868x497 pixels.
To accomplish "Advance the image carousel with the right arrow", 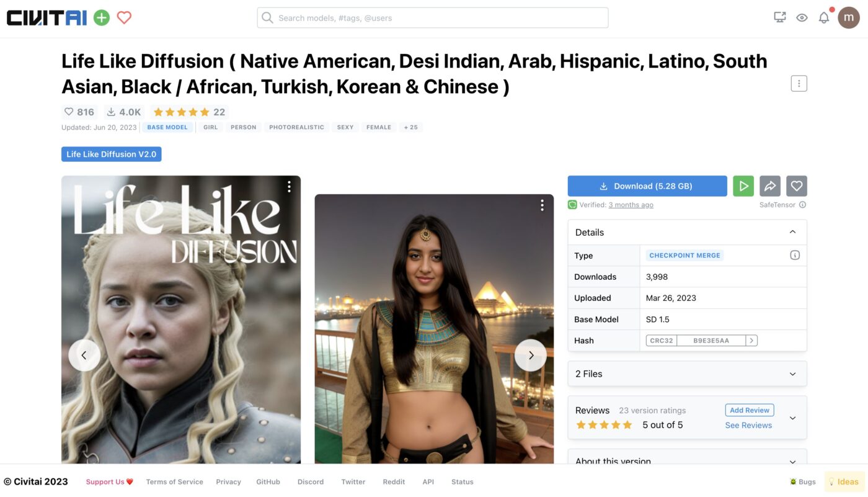I will point(531,356).
